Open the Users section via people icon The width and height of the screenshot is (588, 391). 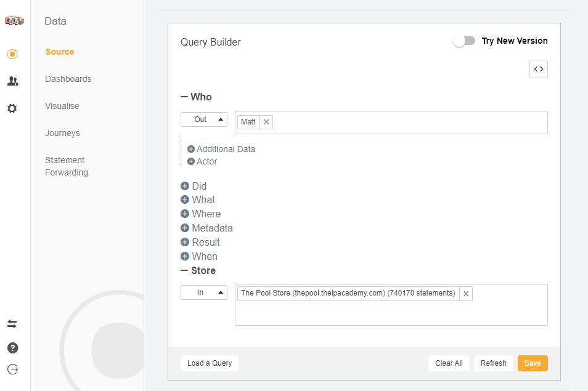pos(12,81)
